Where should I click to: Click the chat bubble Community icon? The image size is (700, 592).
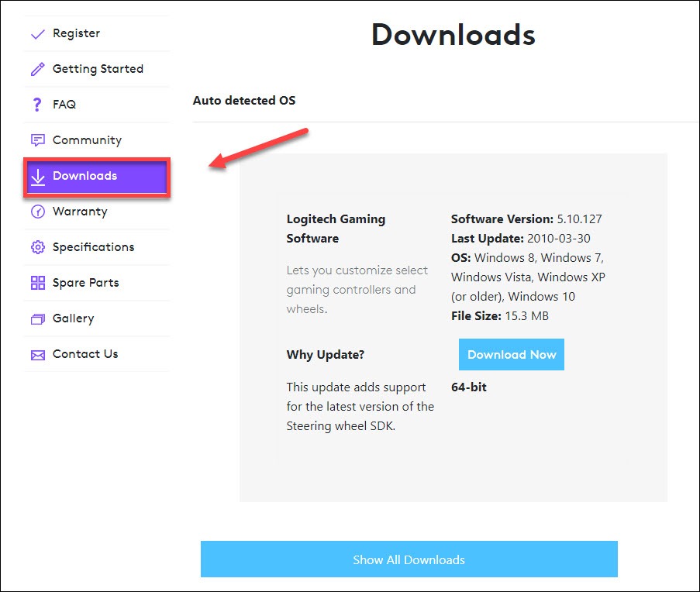point(37,140)
